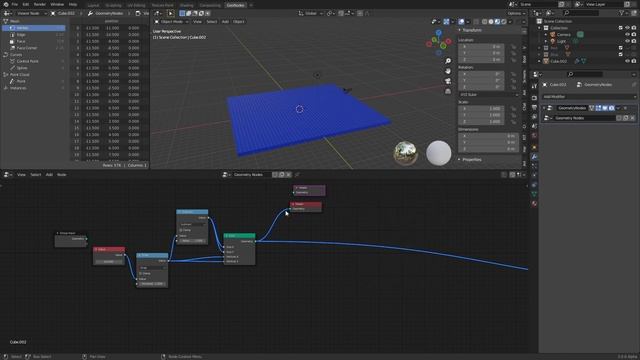The image size is (640, 360).
Task: Open viewport Object menu
Action: 238,21
